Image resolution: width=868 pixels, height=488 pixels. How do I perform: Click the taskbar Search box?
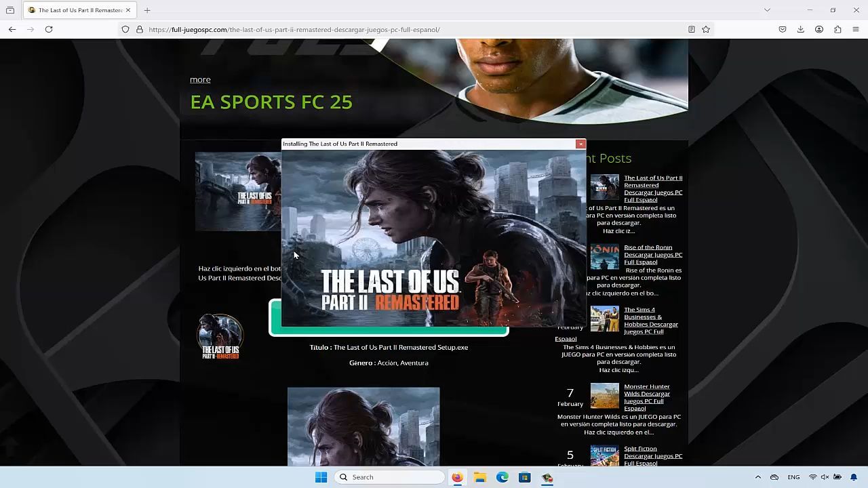click(389, 477)
